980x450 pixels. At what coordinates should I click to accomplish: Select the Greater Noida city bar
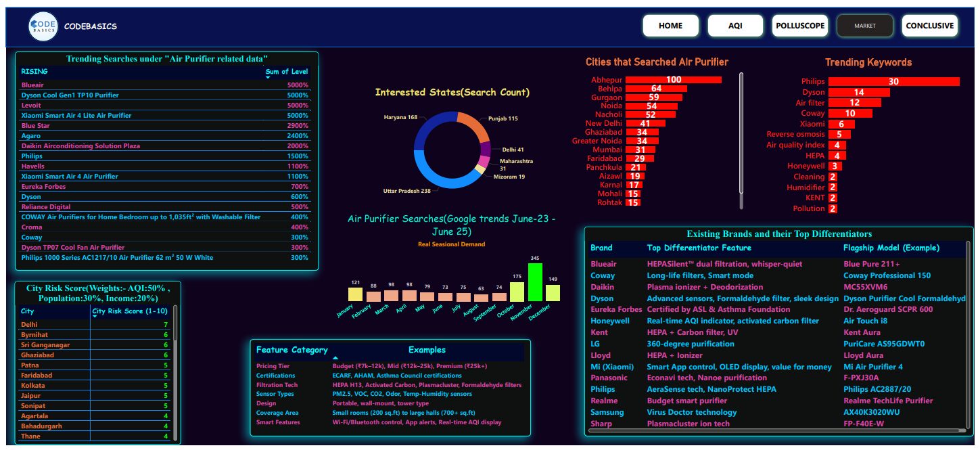coord(643,141)
